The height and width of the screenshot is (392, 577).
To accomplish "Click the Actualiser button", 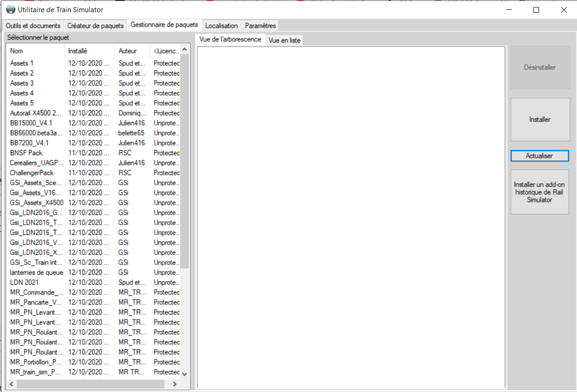I will tap(540, 156).
